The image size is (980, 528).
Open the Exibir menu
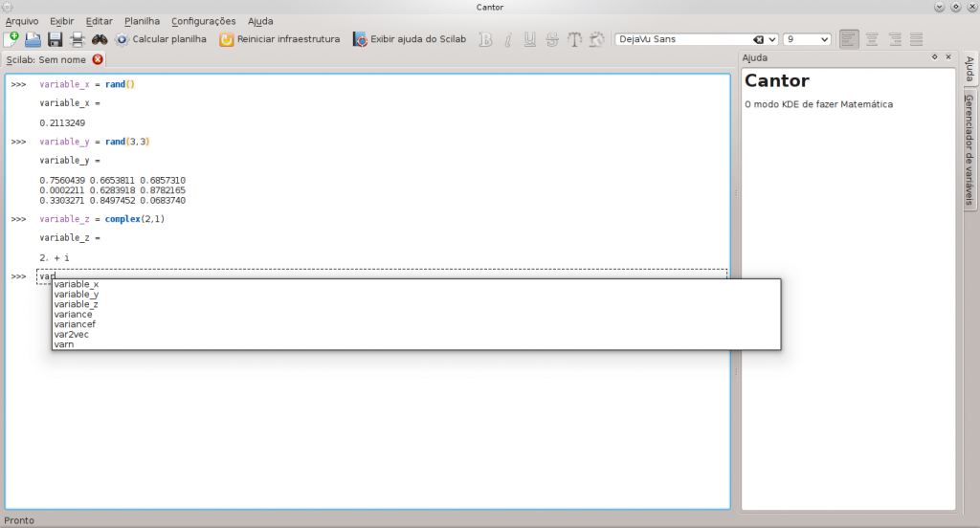pyautogui.click(x=62, y=21)
